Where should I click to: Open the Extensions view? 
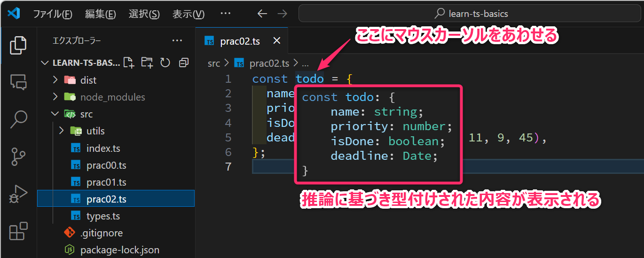[x=18, y=232]
